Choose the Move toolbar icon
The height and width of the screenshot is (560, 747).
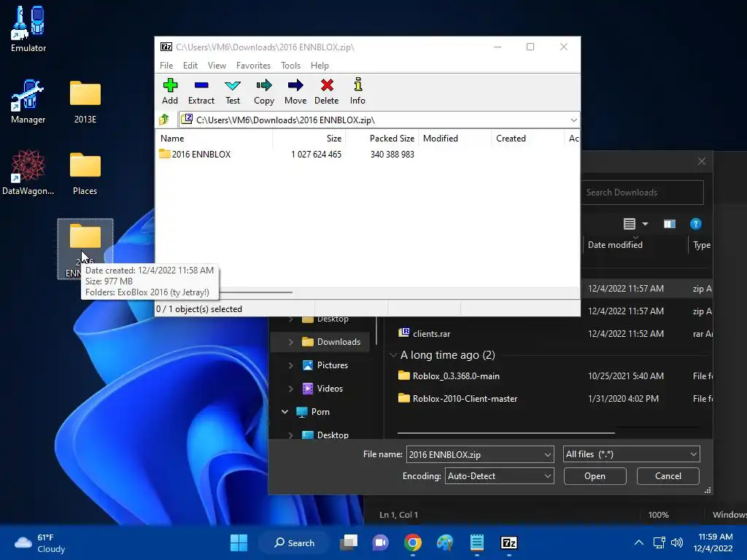point(295,91)
